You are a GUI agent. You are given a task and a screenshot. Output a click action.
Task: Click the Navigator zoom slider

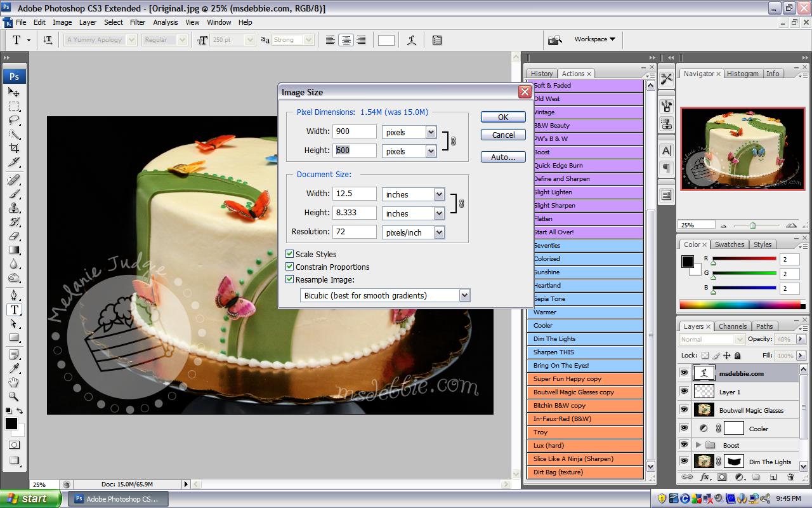click(752, 225)
